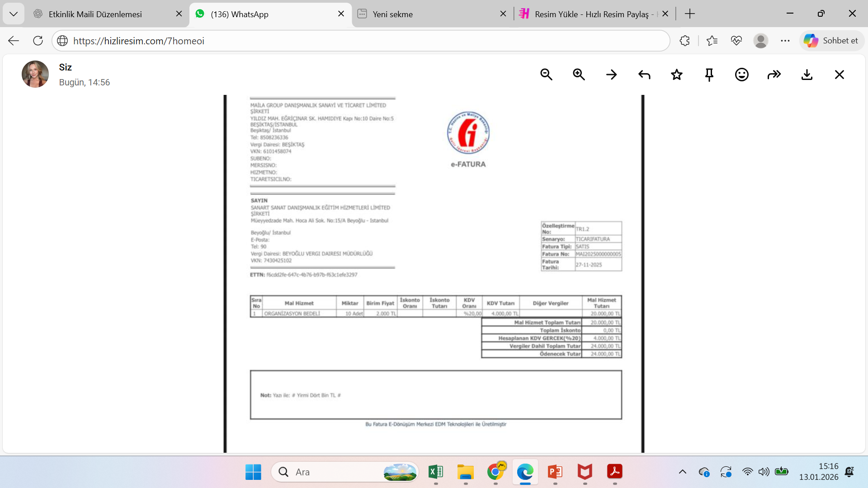
Task: Open battery status in tray
Action: click(782, 472)
